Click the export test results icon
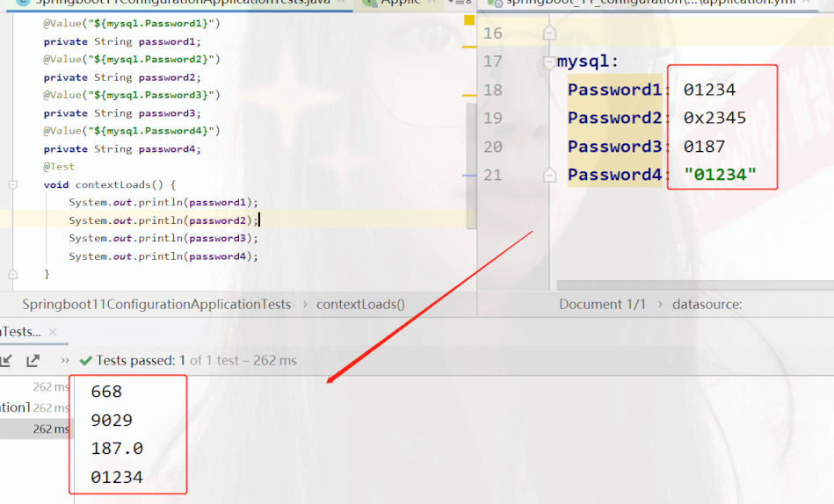Viewport: 834px width, 504px height. (33, 361)
